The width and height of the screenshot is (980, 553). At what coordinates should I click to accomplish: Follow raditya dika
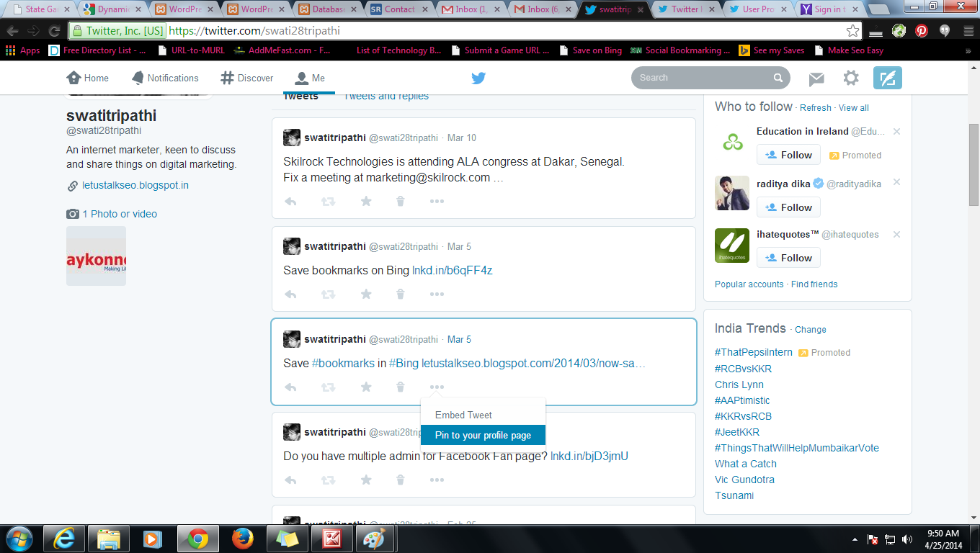pyautogui.click(x=788, y=207)
